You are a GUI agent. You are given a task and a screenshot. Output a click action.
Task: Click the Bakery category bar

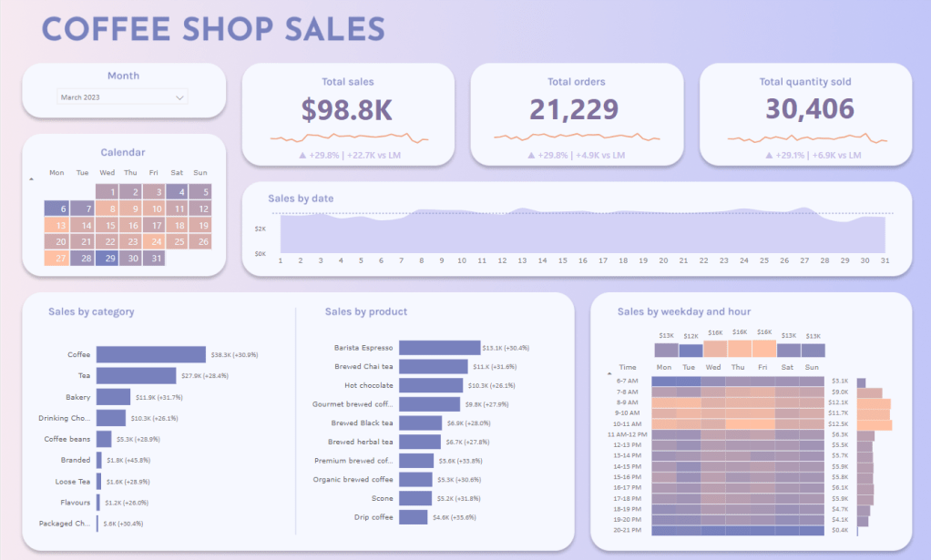[x=115, y=396]
